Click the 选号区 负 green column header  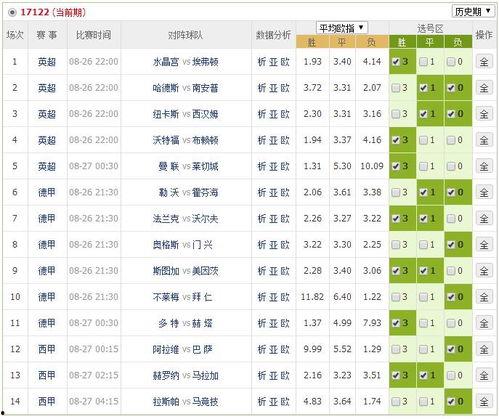pos(458,42)
